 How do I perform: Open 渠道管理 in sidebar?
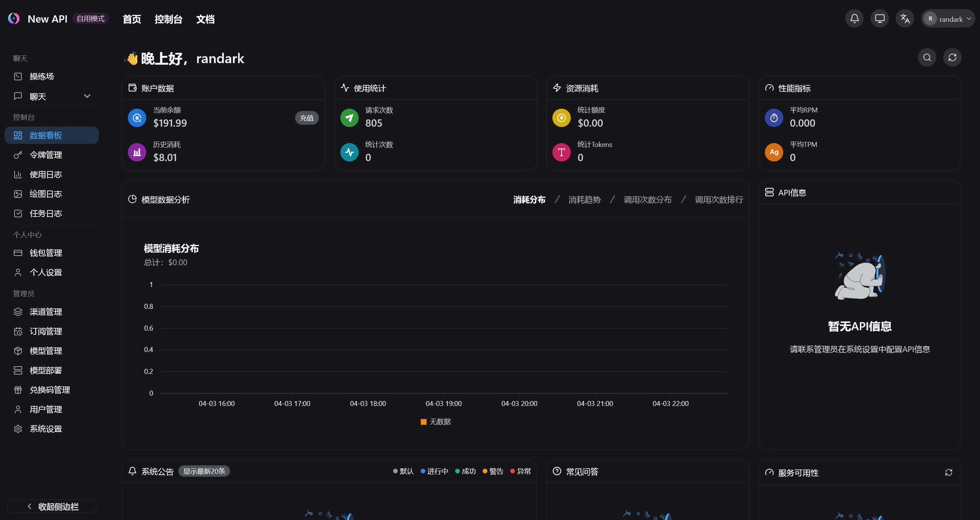click(46, 312)
